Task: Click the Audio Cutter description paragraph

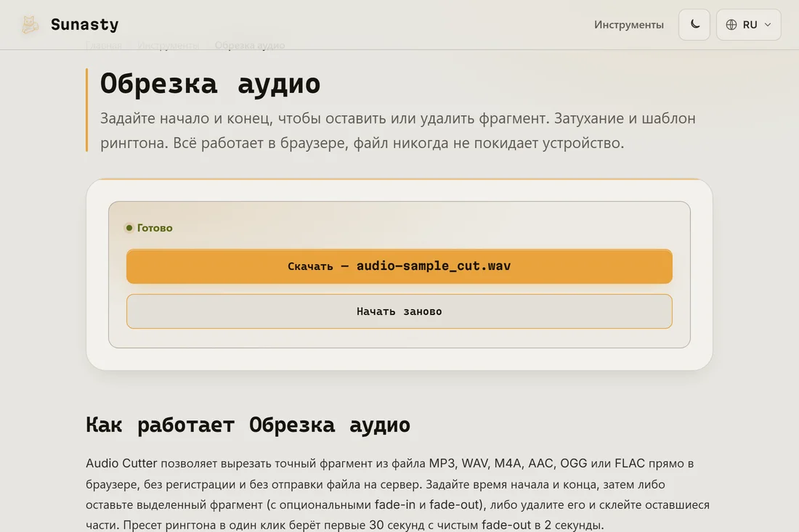Action: [397, 494]
